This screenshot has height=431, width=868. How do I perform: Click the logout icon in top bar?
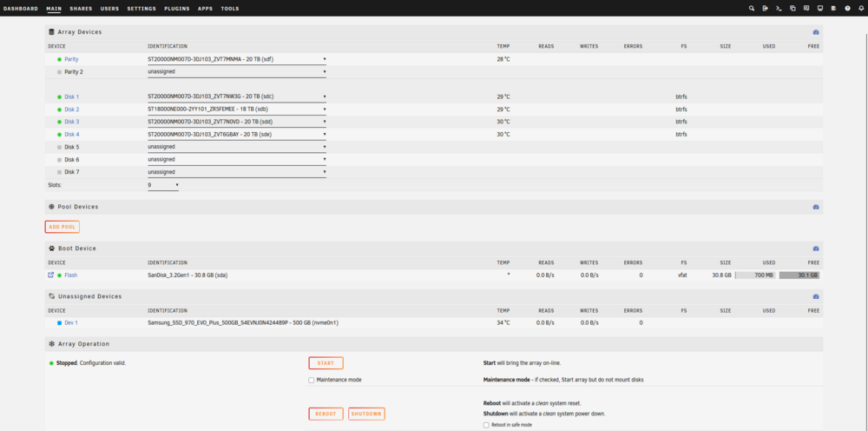tap(765, 9)
